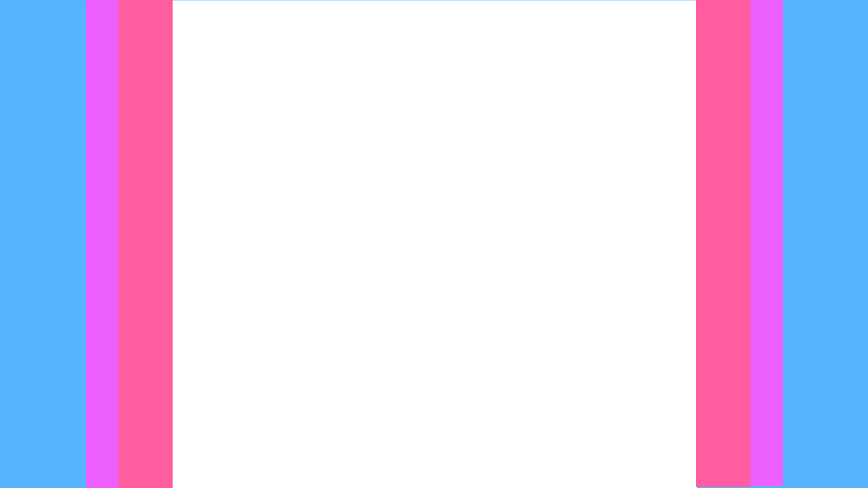Click the left magenta-purple stripe
This screenshot has height=488, width=868.
[102, 244]
